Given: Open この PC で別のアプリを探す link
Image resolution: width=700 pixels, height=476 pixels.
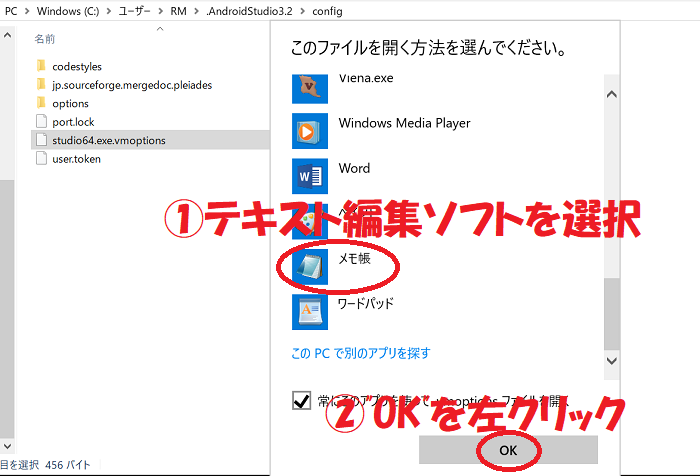Looking at the screenshot, I should pos(361,353).
